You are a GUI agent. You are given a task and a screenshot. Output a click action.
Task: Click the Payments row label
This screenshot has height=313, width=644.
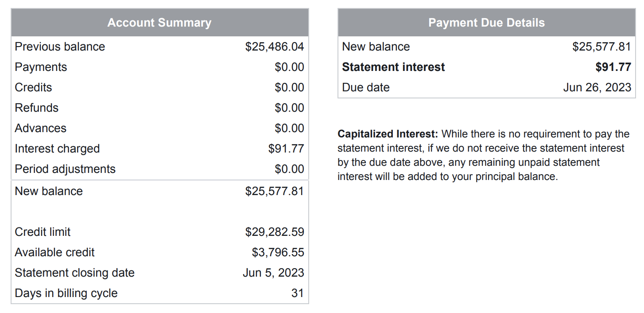tap(41, 67)
